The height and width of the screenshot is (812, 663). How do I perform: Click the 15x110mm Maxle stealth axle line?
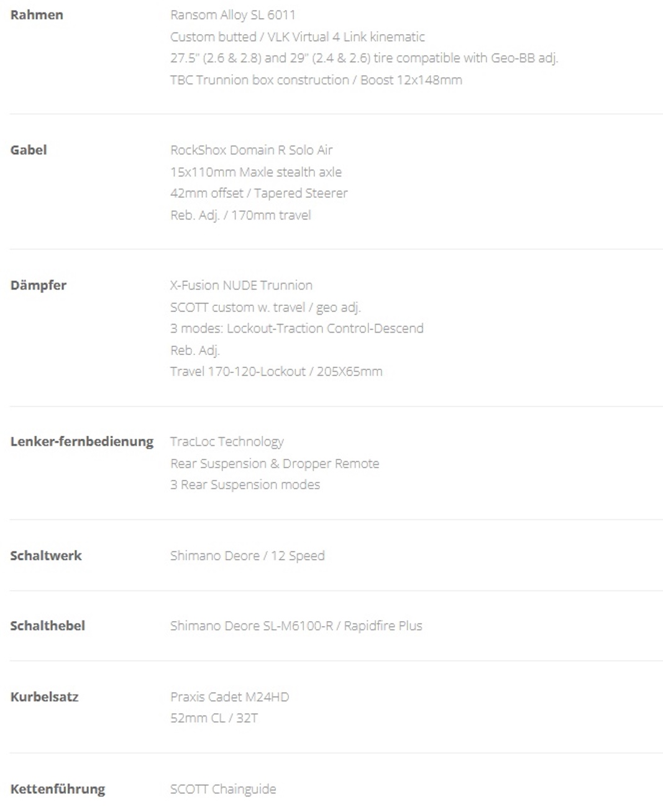coord(256,172)
